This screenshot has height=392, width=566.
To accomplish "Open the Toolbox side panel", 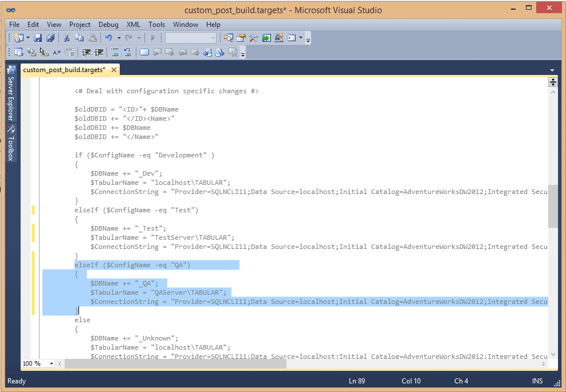I will tap(11, 143).
